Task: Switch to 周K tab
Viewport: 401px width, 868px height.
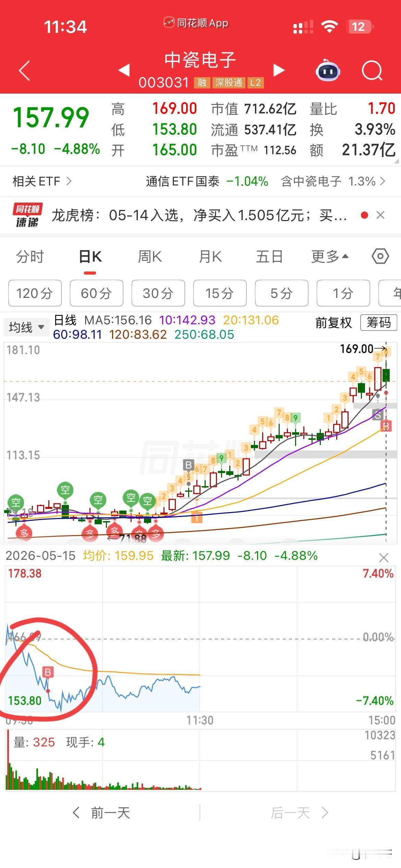Action: click(x=150, y=257)
